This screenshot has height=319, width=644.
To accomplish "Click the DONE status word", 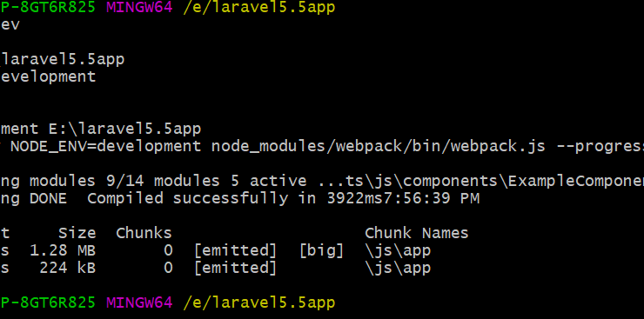I will pos(48,199).
